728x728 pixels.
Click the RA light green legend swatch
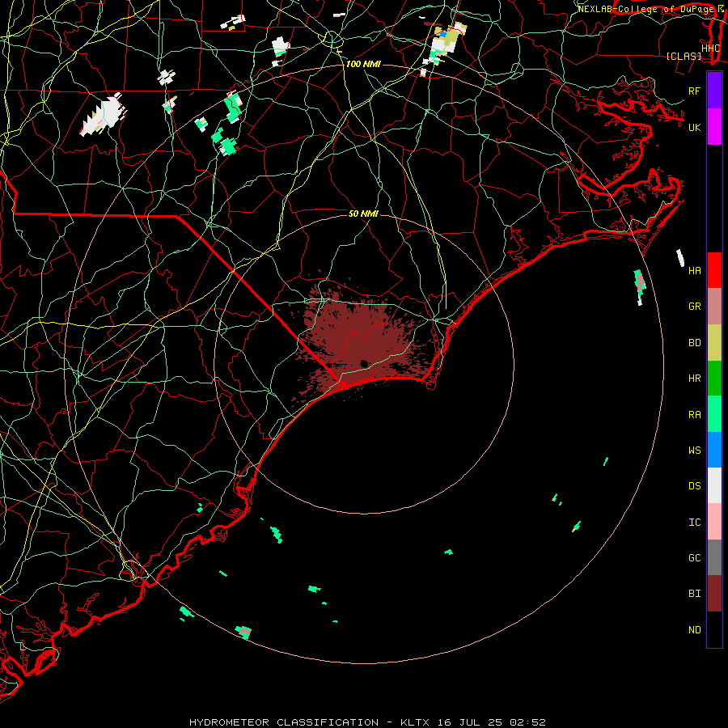(x=714, y=414)
